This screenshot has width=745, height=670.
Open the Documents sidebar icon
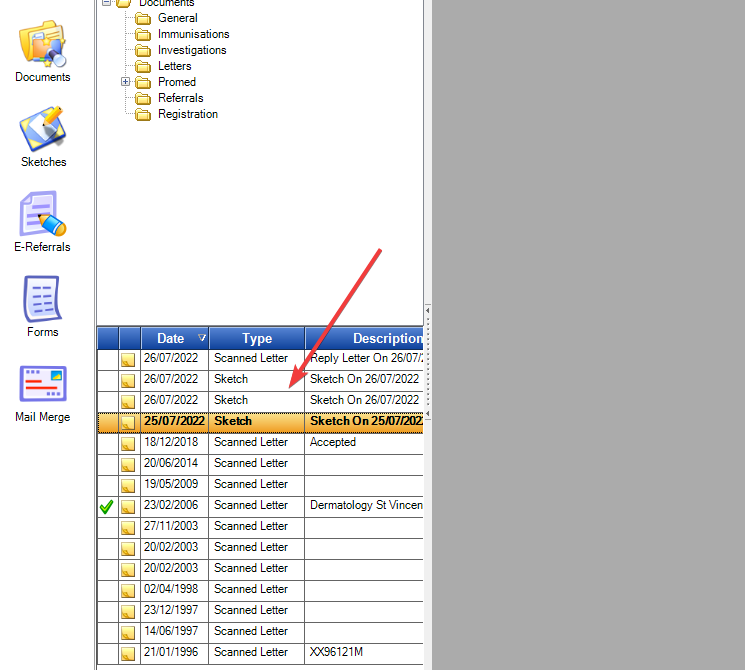click(42, 47)
